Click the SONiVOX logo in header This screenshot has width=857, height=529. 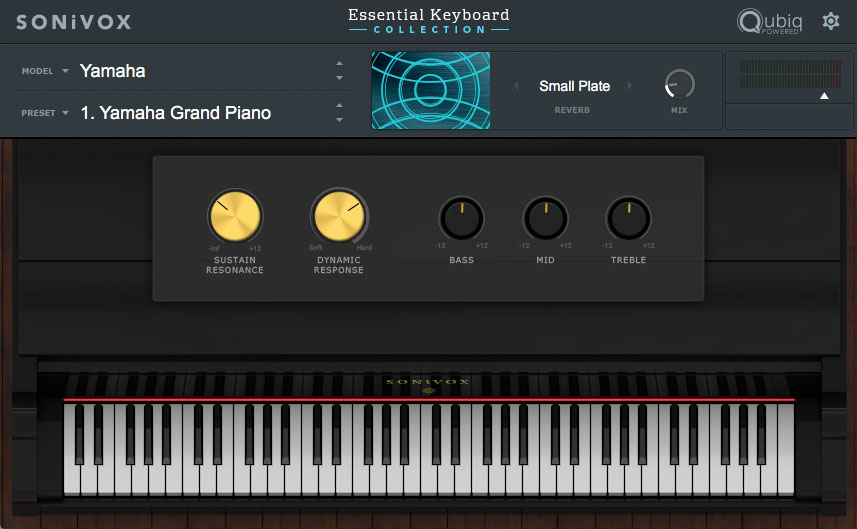[x=73, y=21]
